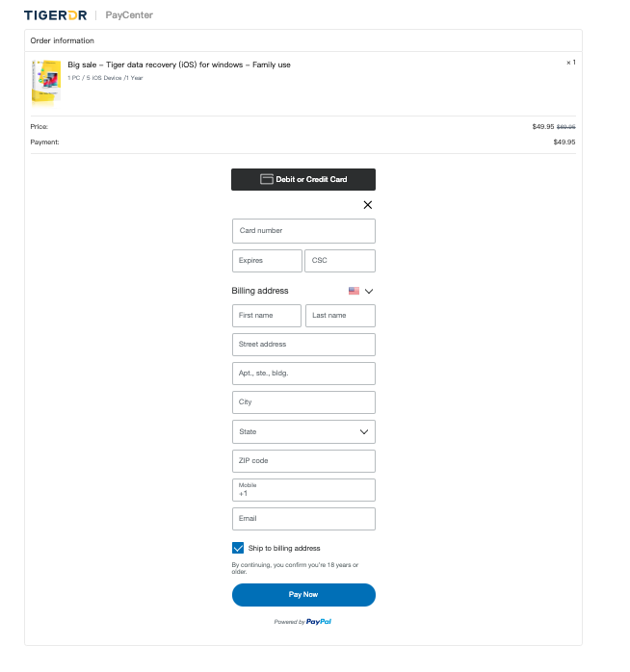
Task: Select the First name field
Action: (x=267, y=316)
